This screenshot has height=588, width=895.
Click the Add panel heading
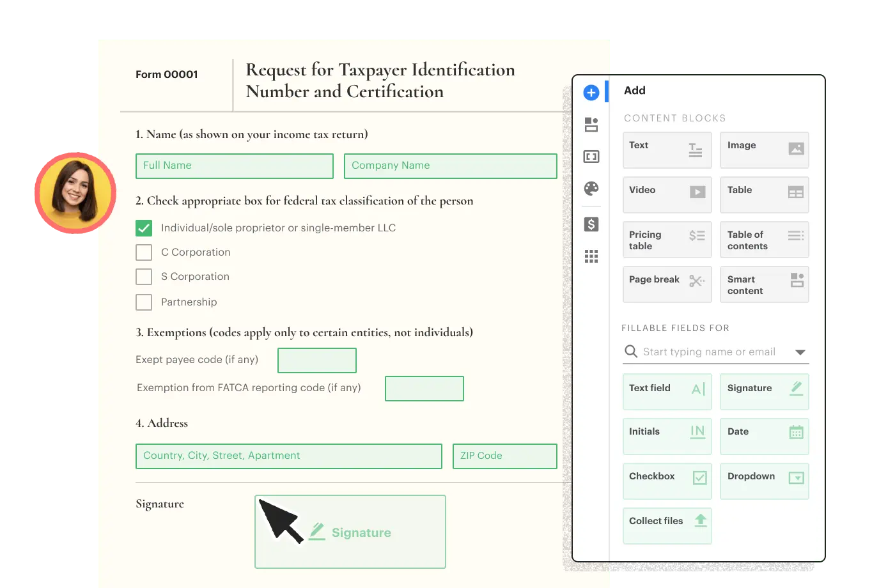coord(635,91)
